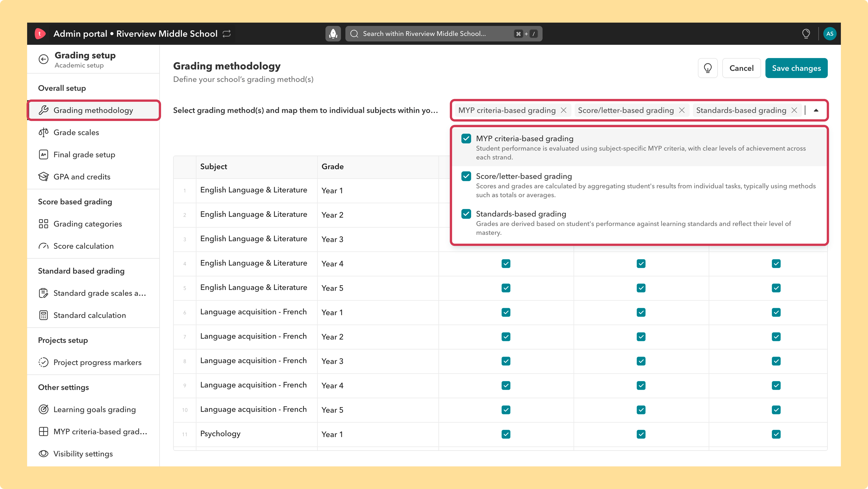
Task: Toggle last checkbox for English Language Year 4
Action: coord(776,264)
